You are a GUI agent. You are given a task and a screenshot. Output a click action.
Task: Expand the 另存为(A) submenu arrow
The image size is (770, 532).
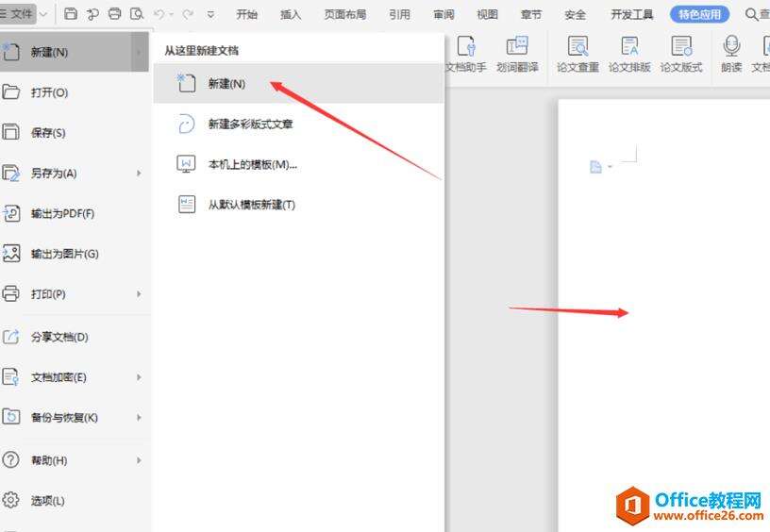click(x=140, y=174)
